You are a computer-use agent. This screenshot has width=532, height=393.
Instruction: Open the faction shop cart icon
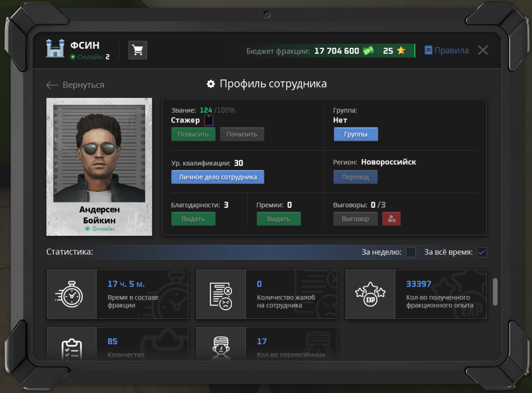(138, 50)
